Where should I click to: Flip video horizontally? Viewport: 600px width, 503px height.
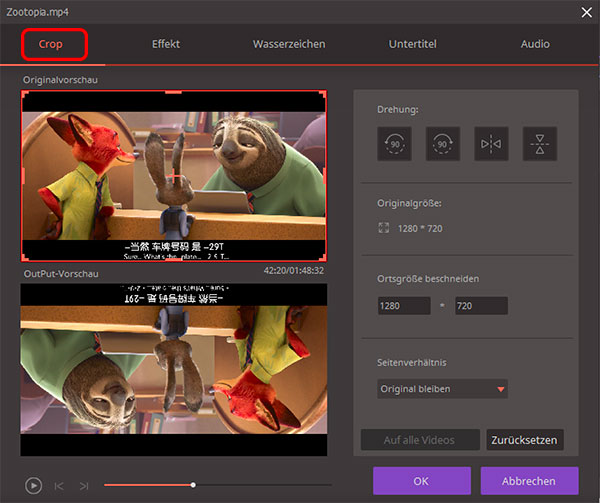[491, 144]
